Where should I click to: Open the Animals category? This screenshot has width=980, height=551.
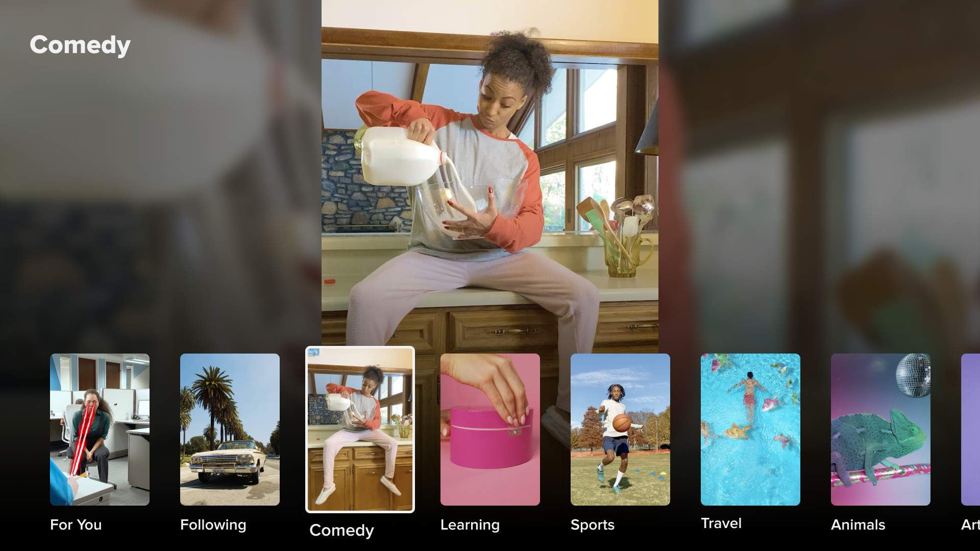[x=880, y=429]
